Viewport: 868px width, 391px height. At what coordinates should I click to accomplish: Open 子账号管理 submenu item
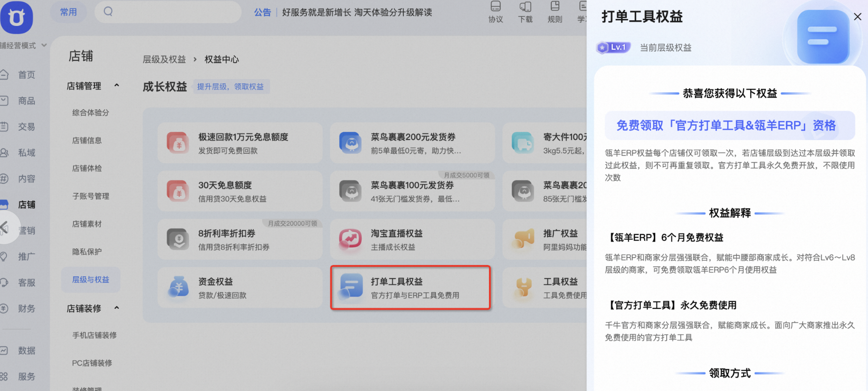point(91,196)
